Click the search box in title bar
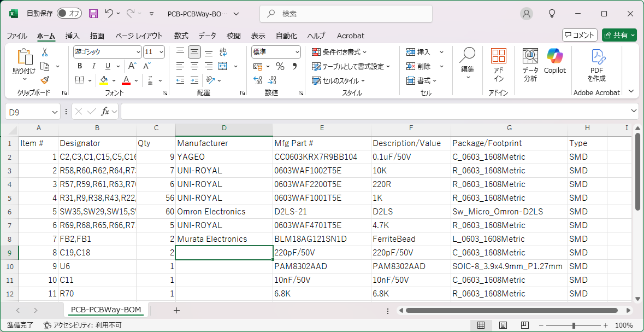Screen dimensions: 644x332 (346, 14)
